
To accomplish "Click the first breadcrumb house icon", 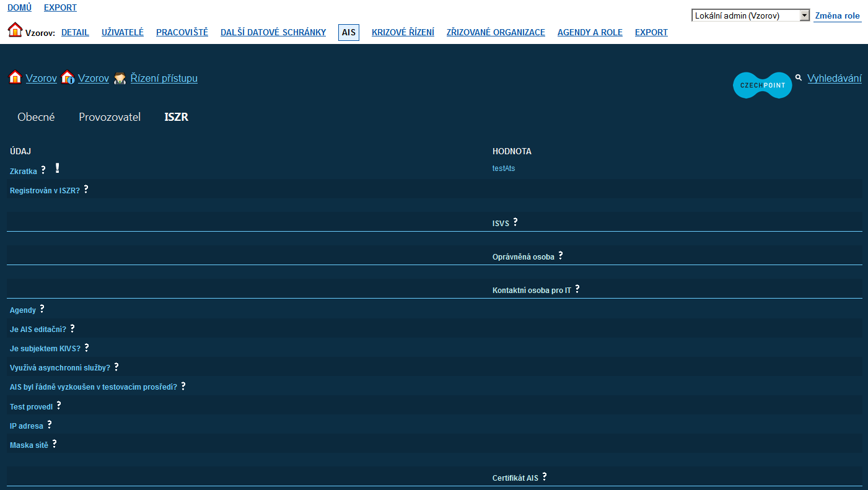I will 15,77.
